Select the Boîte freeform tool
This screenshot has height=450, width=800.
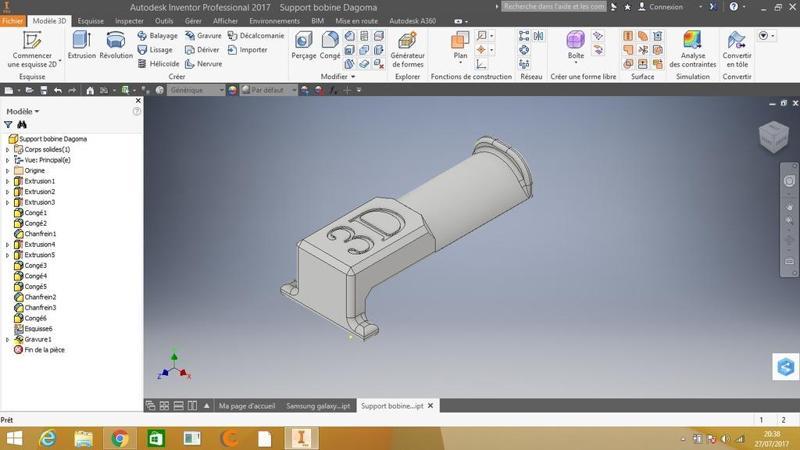tap(576, 46)
